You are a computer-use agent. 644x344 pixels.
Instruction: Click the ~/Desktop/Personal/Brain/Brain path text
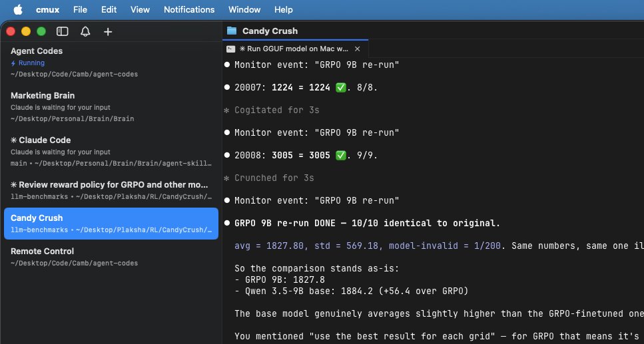click(x=73, y=118)
